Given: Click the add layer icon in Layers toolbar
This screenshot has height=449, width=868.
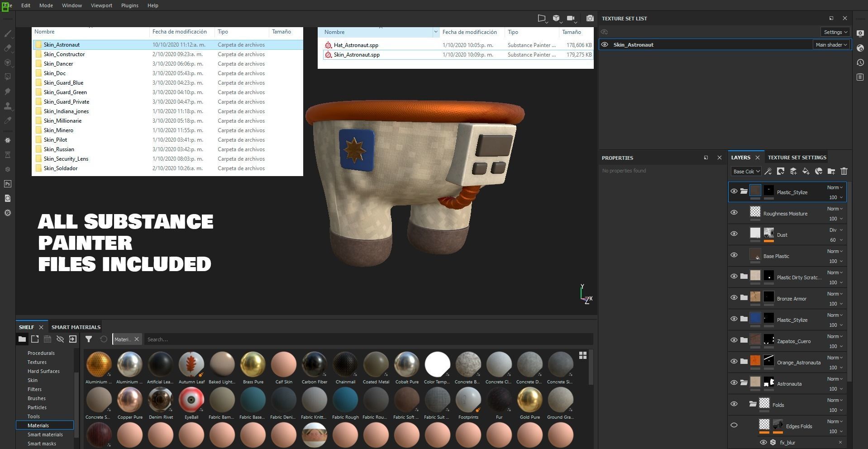Looking at the screenshot, I should pyautogui.click(x=793, y=171).
